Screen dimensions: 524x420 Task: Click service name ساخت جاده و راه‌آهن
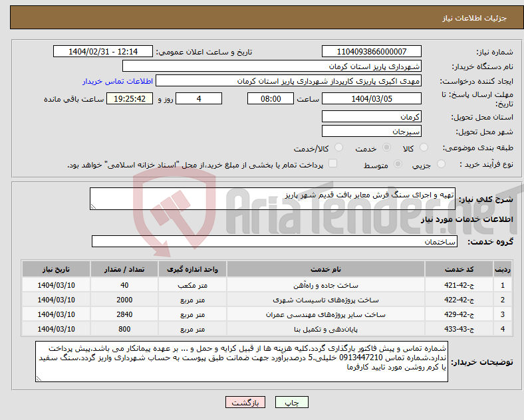coord(326,286)
